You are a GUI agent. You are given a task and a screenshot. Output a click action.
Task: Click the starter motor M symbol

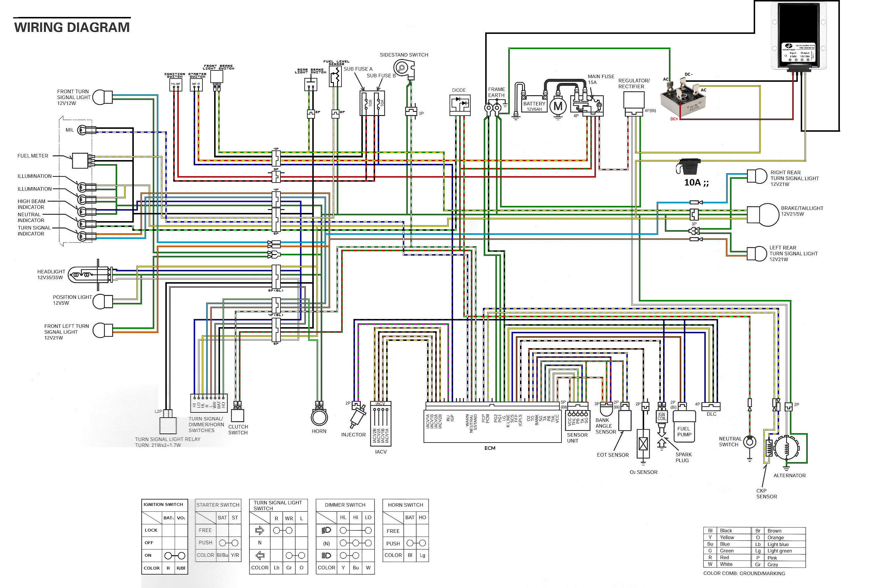pos(558,107)
